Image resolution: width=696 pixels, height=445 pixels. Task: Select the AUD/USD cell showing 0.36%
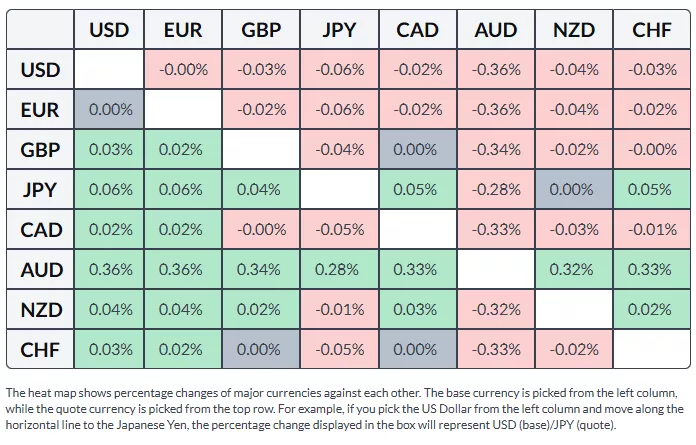pyautogui.click(x=109, y=270)
